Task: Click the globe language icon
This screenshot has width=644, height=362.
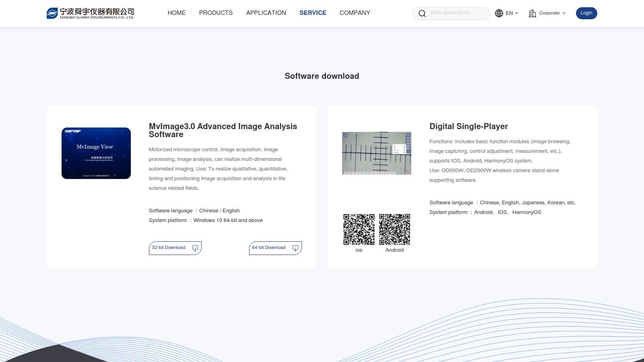Action: 499,13
